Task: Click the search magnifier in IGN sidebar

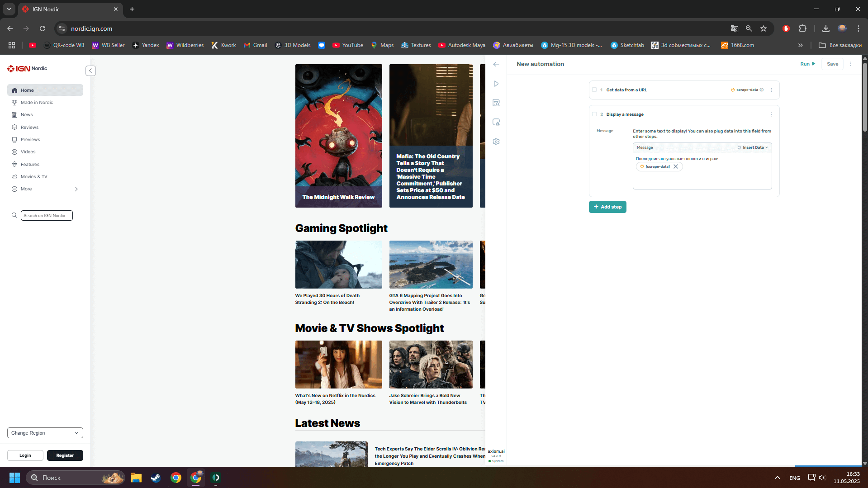Action: pos(14,216)
